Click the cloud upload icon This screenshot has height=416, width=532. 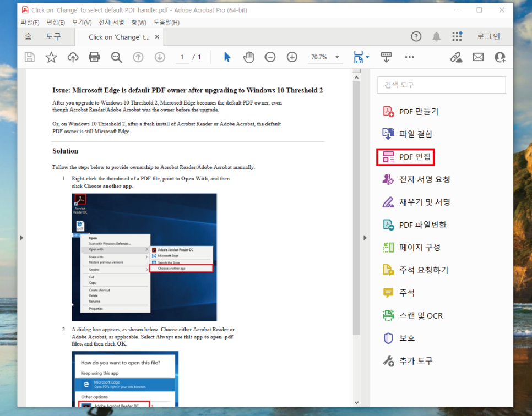coord(73,57)
